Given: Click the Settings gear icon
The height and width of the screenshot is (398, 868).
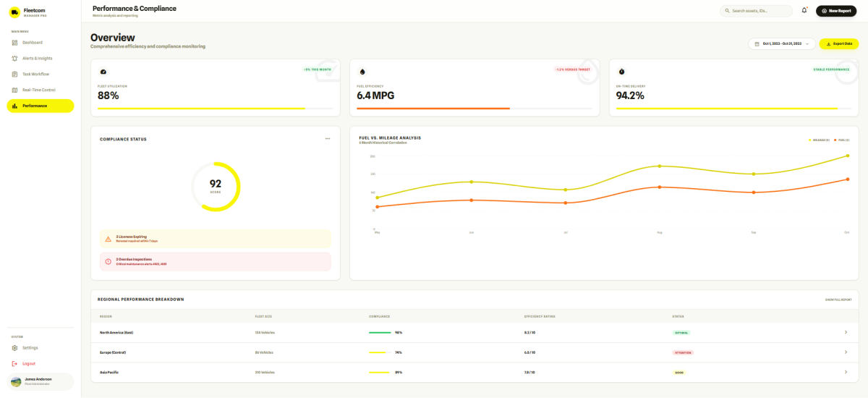Looking at the screenshot, I should [x=14, y=348].
